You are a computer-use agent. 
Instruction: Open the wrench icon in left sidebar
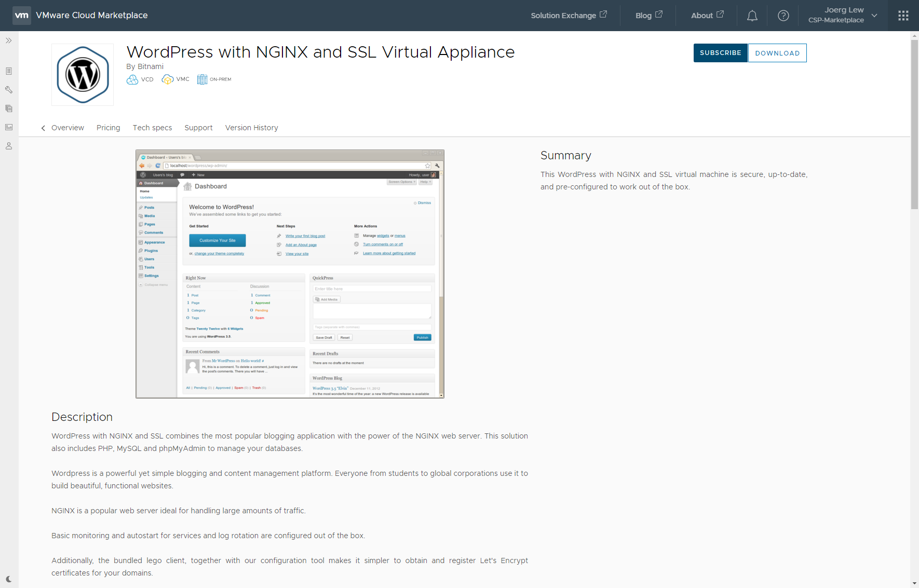9,90
